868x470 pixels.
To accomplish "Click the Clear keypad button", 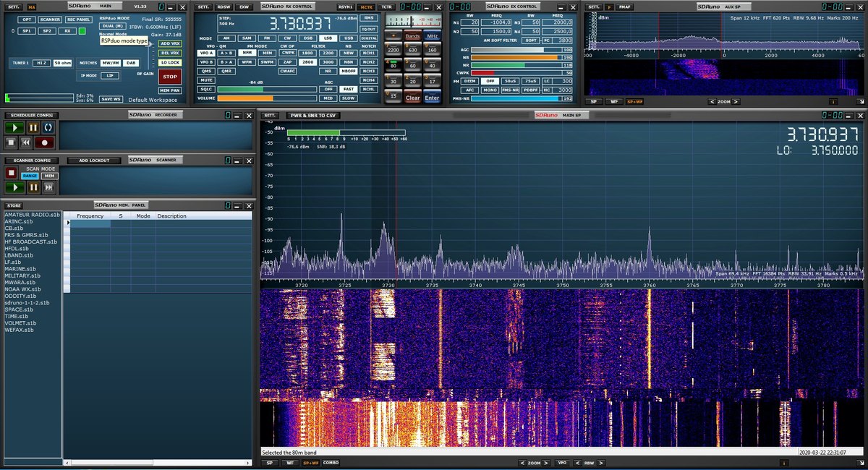I will (x=412, y=97).
